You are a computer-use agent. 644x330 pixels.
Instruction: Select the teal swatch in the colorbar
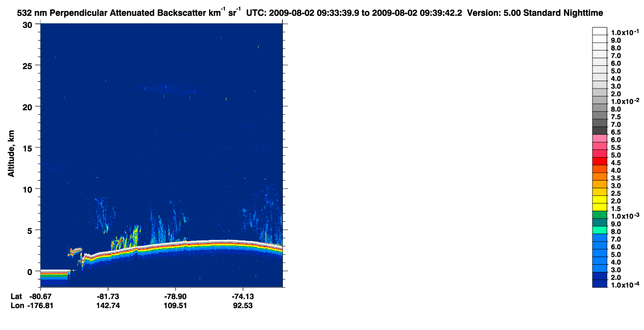599,223
